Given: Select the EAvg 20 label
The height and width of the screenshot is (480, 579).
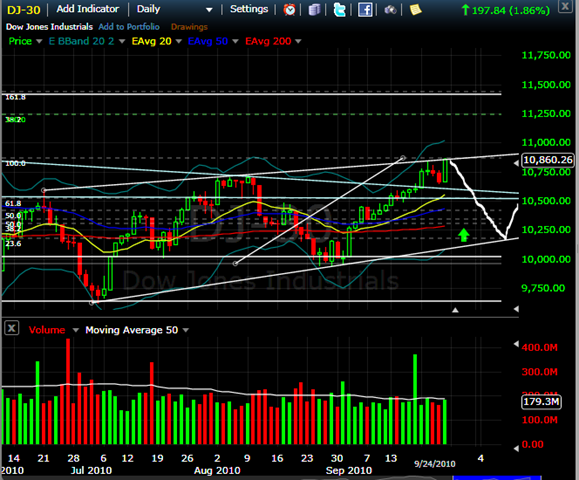Looking at the screenshot, I should point(152,41).
